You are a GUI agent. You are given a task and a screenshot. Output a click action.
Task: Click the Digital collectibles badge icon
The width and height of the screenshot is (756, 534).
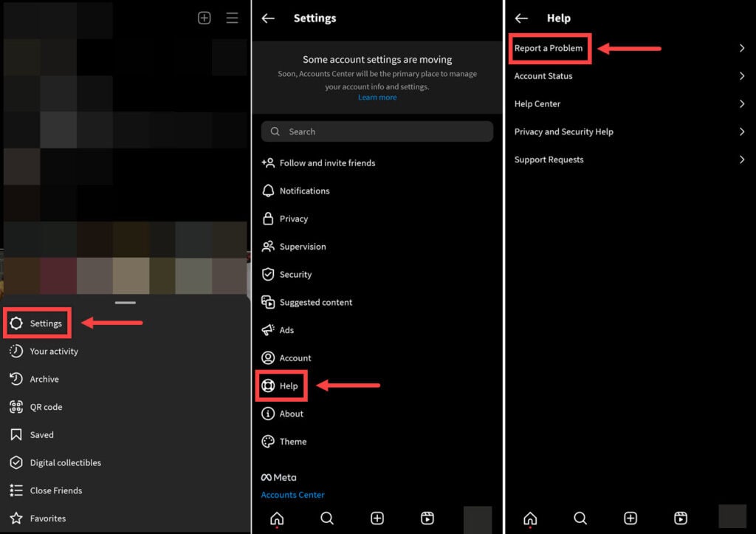pyautogui.click(x=16, y=462)
